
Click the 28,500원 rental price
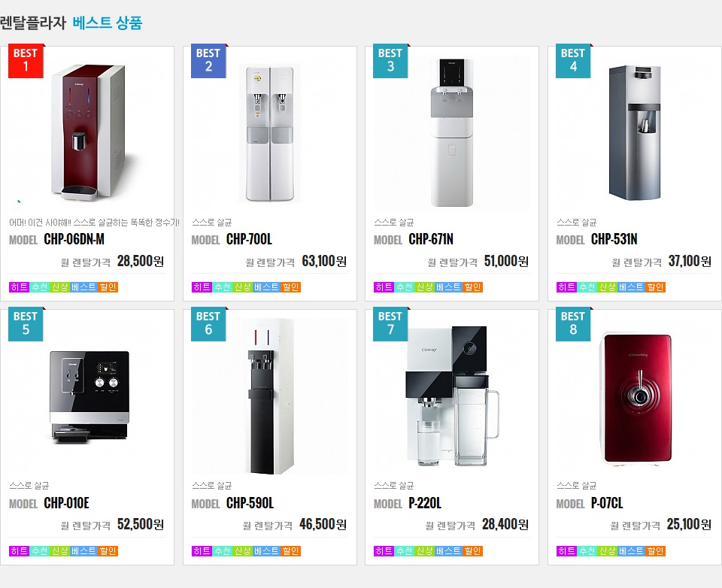click(x=141, y=262)
